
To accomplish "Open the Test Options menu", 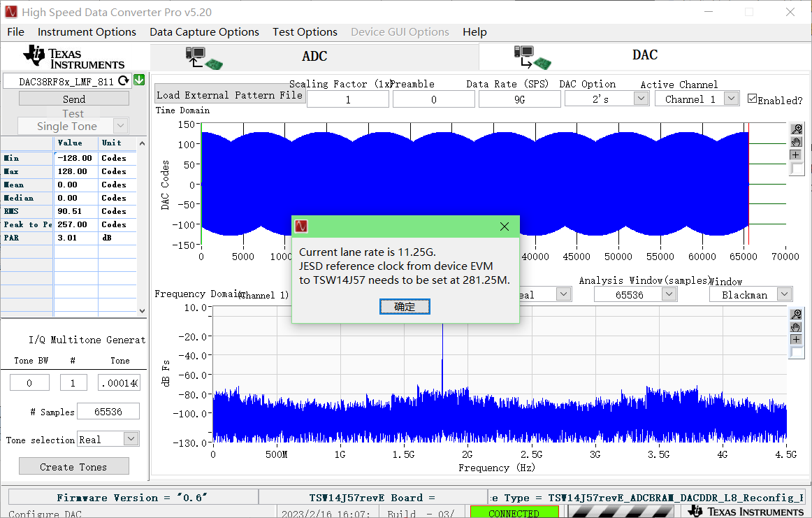I will pyautogui.click(x=305, y=32).
